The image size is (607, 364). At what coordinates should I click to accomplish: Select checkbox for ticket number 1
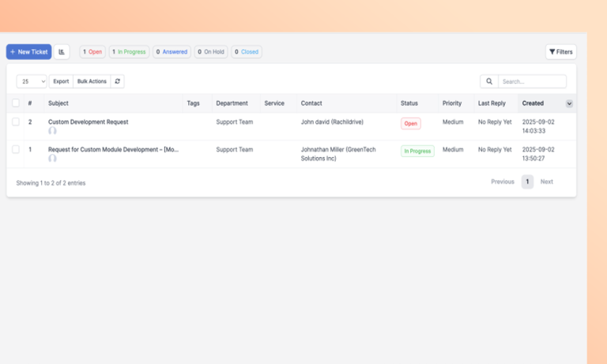[16, 149]
